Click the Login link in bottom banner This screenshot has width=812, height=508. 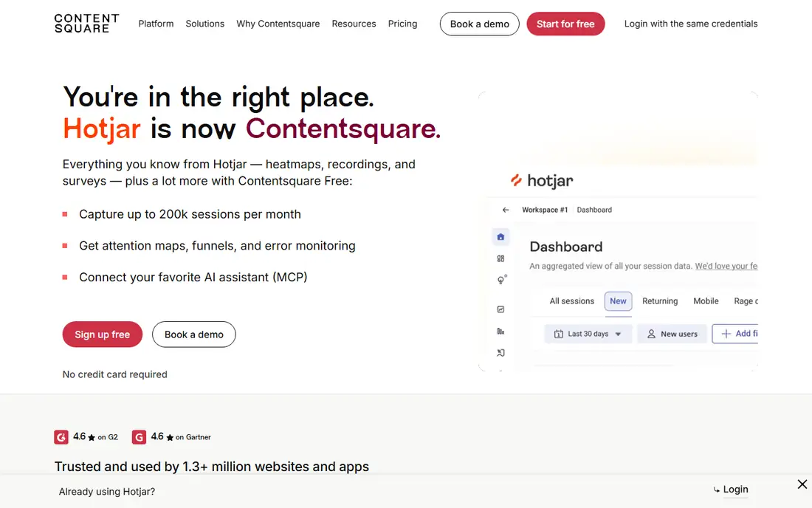[x=735, y=490]
